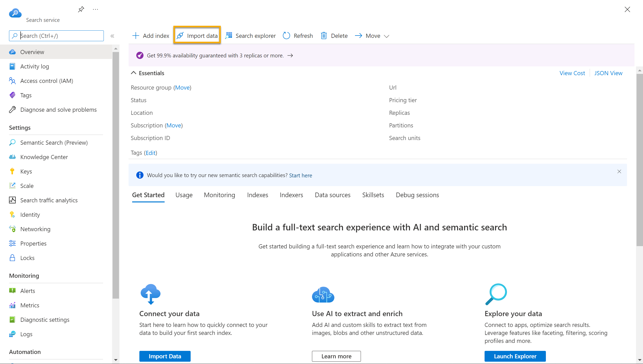Click the Edit tags link
Viewport: 643px width, 364px height.
pos(151,153)
